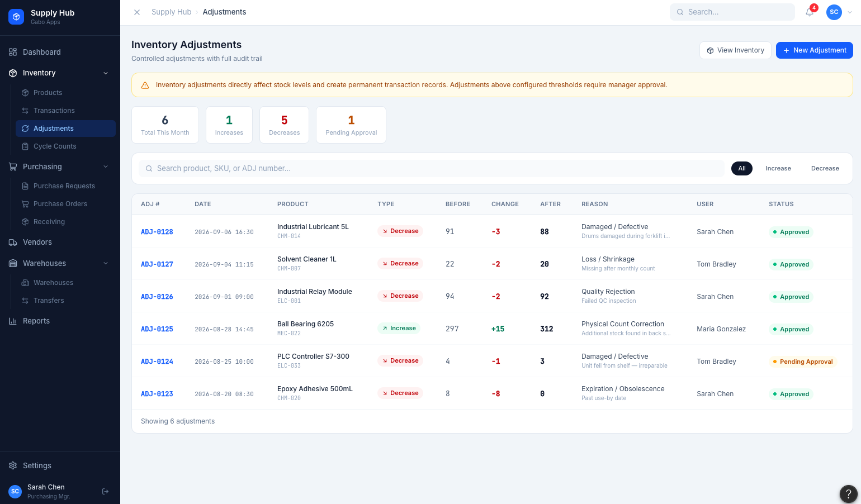Click the Solvent Cleaner 1L product name

[307, 259]
